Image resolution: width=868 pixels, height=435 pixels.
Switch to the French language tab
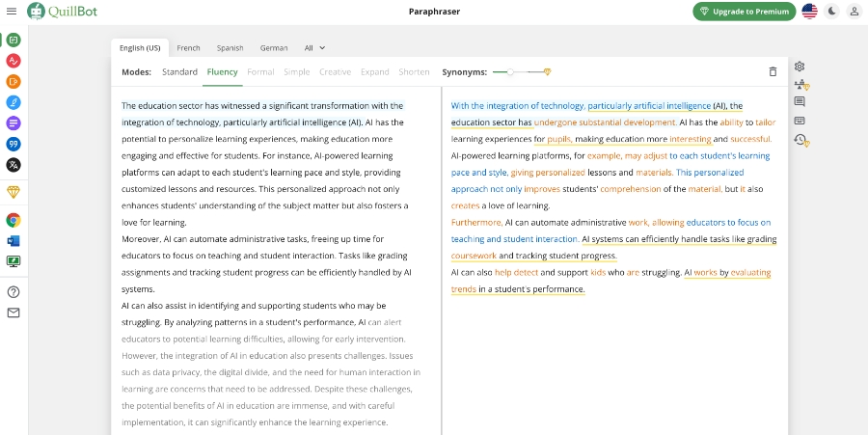[188, 47]
